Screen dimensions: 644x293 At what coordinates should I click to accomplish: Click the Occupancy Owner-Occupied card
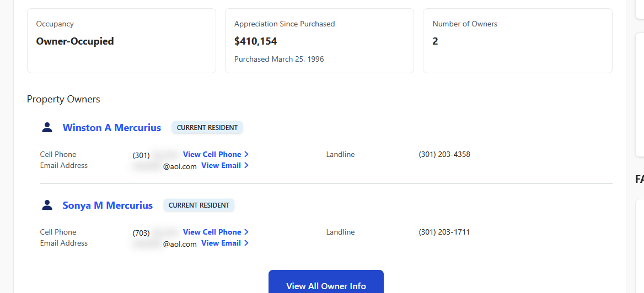[121, 41]
